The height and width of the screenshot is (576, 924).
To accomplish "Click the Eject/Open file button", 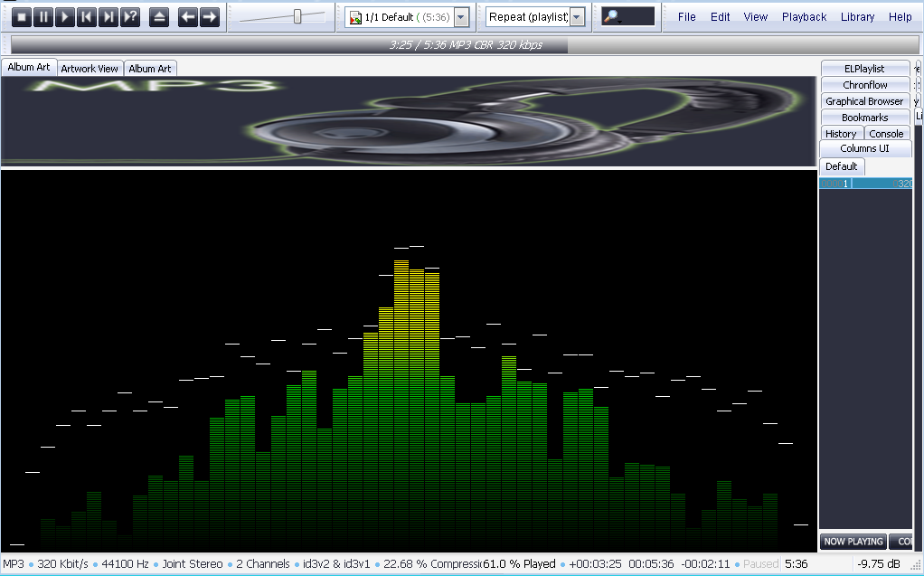I will [x=159, y=17].
